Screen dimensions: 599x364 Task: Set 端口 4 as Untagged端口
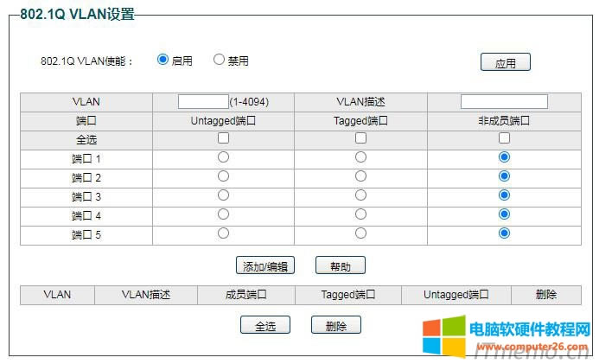(x=223, y=214)
